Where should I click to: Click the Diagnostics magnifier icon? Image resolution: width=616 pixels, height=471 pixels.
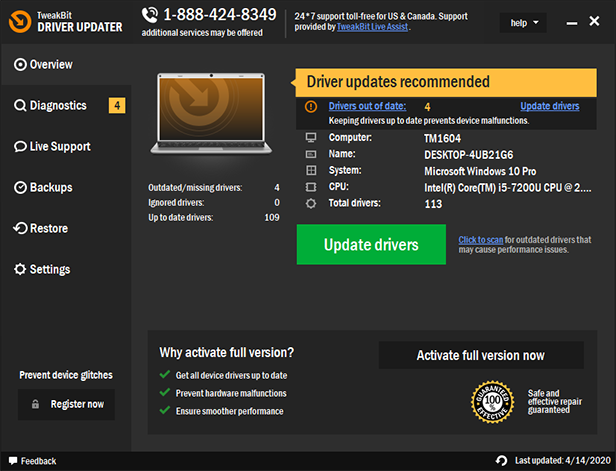point(20,105)
